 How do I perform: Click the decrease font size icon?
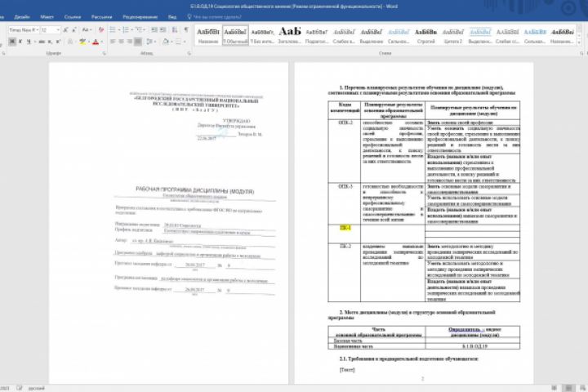coord(73,29)
